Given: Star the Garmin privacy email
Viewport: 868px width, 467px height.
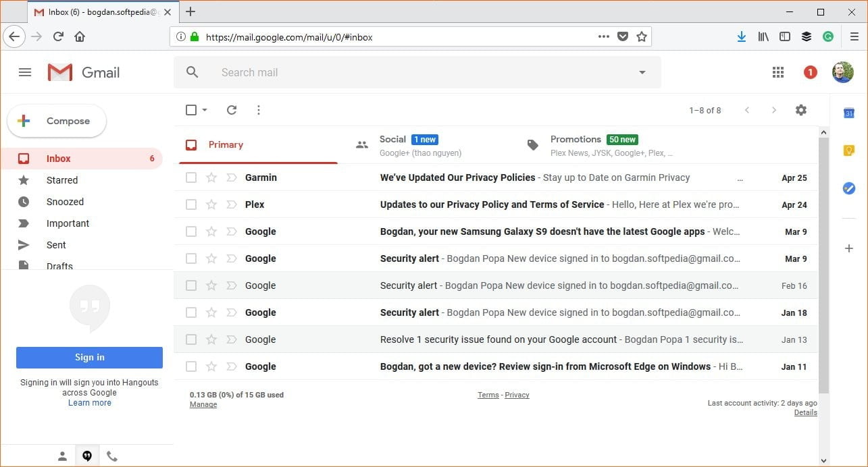Looking at the screenshot, I should point(211,177).
